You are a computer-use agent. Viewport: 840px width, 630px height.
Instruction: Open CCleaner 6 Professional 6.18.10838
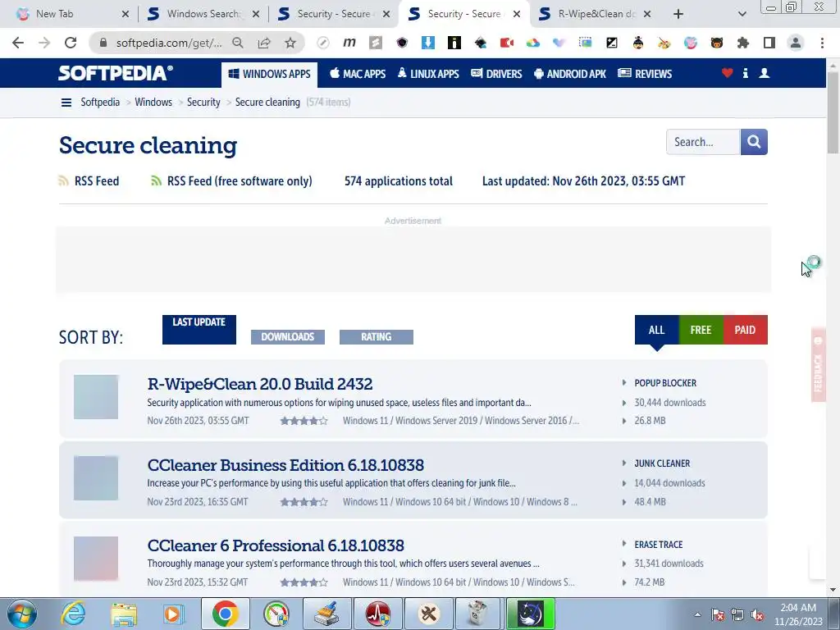tap(276, 546)
